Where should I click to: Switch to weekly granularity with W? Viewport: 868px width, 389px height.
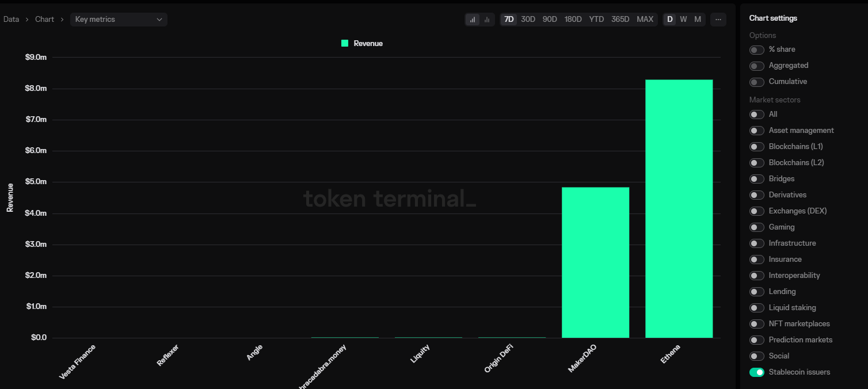click(x=683, y=19)
